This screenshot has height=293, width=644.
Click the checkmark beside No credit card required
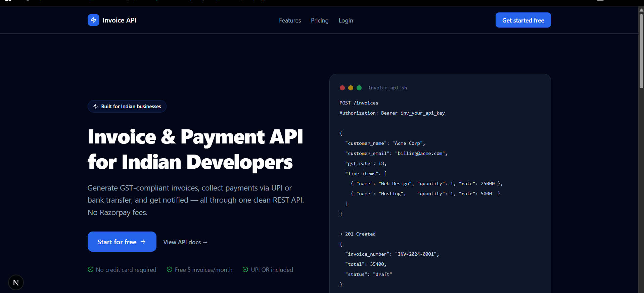click(90, 269)
